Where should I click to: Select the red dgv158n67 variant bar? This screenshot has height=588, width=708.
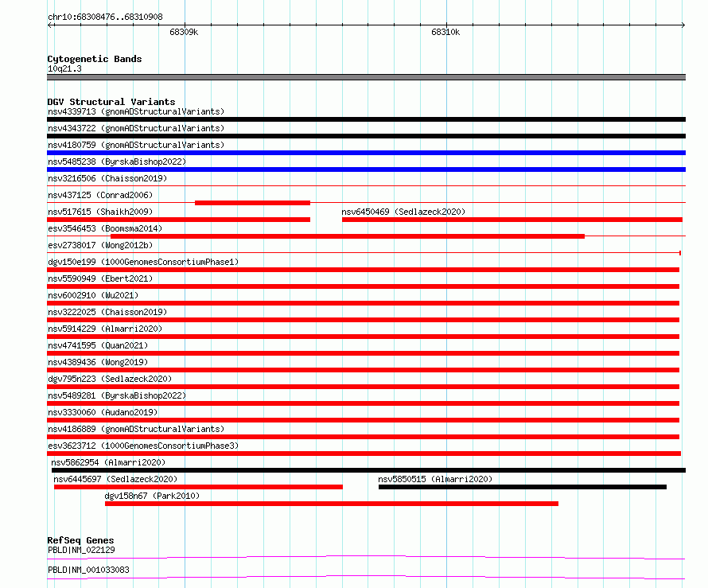tap(332, 504)
